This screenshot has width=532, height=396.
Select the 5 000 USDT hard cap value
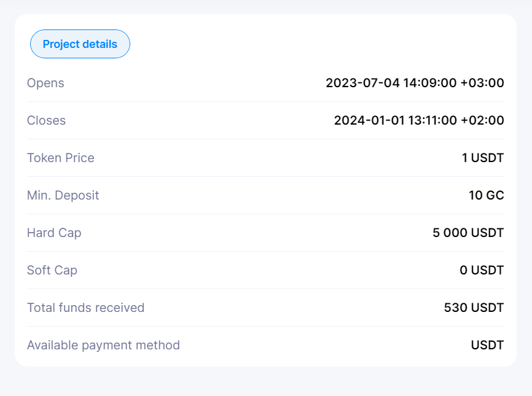pos(468,233)
